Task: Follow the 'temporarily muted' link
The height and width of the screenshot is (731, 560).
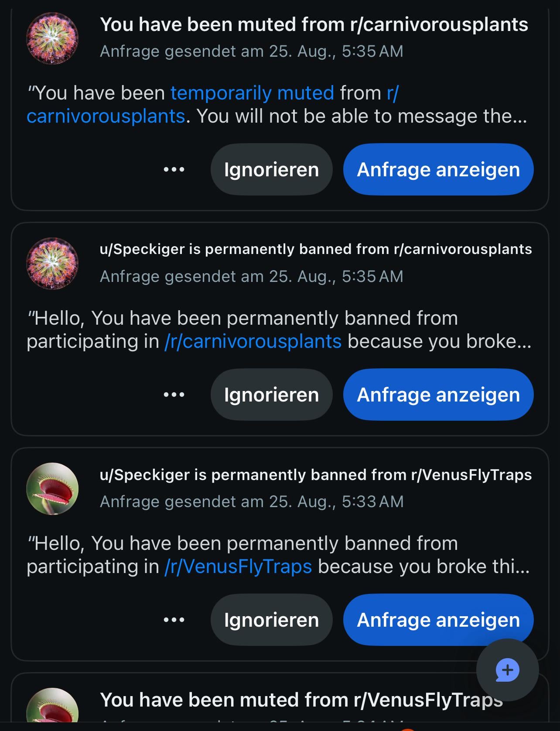Action: tap(252, 93)
